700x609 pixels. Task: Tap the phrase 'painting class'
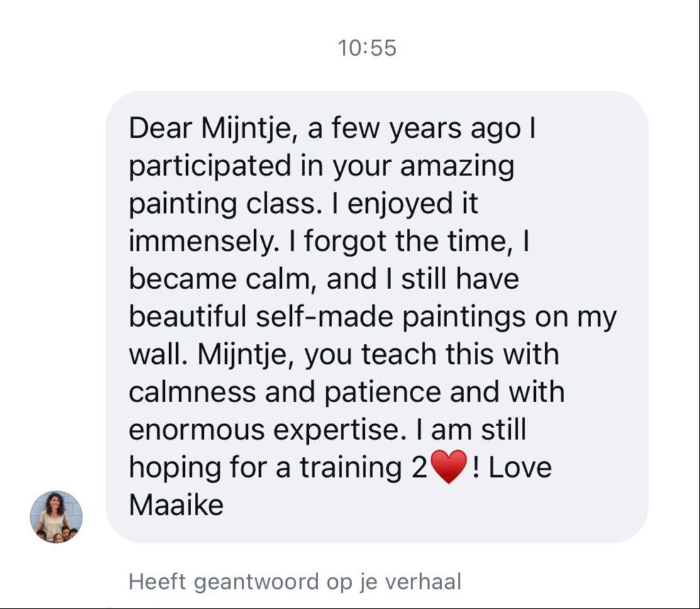point(221,205)
